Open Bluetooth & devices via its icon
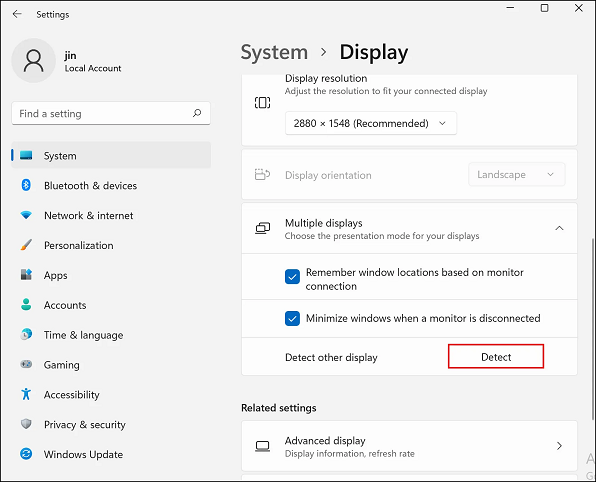596x482 pixels. [x=26, y=185]
